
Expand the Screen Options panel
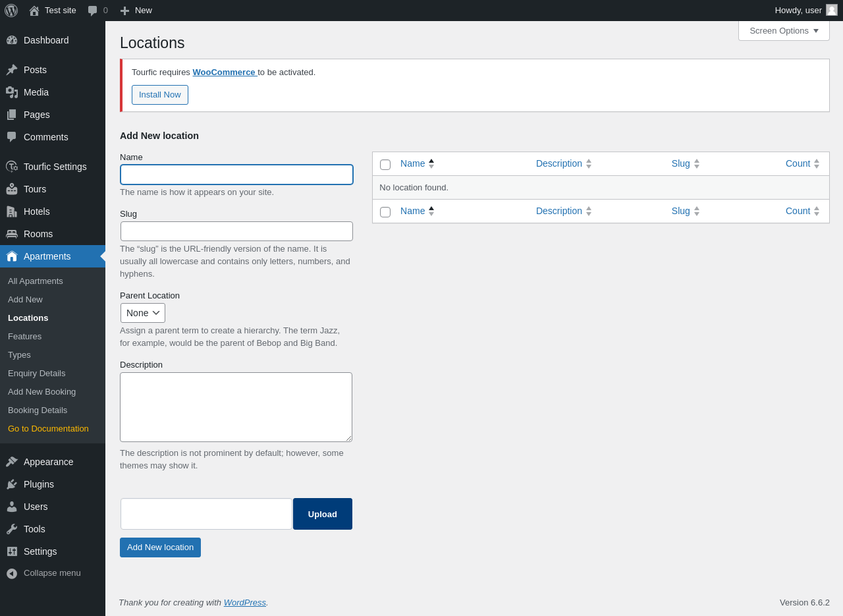pyautogui.click(x=784, y=30)
